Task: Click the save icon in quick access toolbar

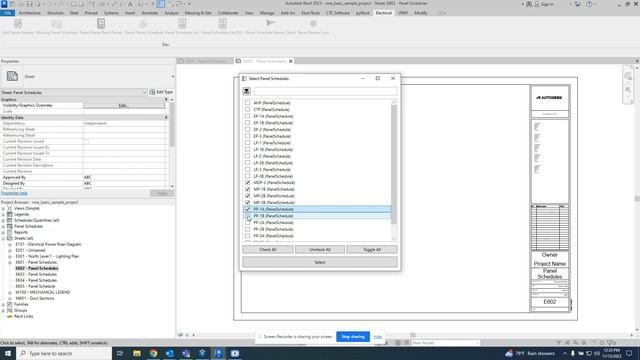Action: (29, 4)
